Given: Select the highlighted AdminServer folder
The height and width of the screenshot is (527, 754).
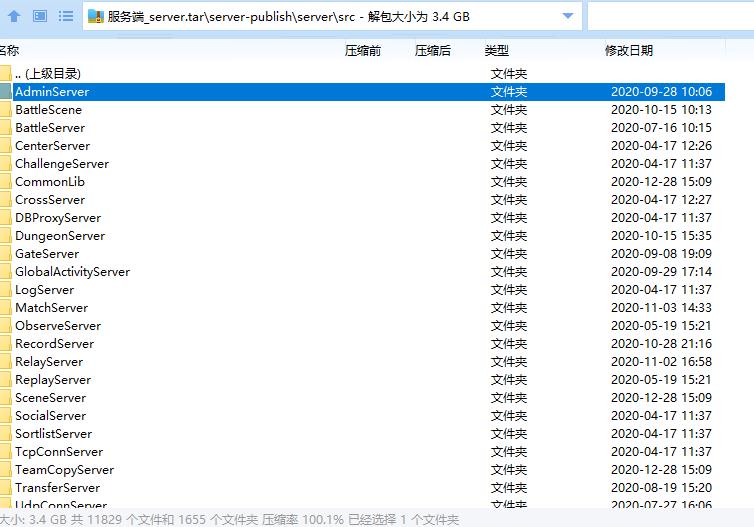Looking at the screenshot, I should click(x=52, y=92).
